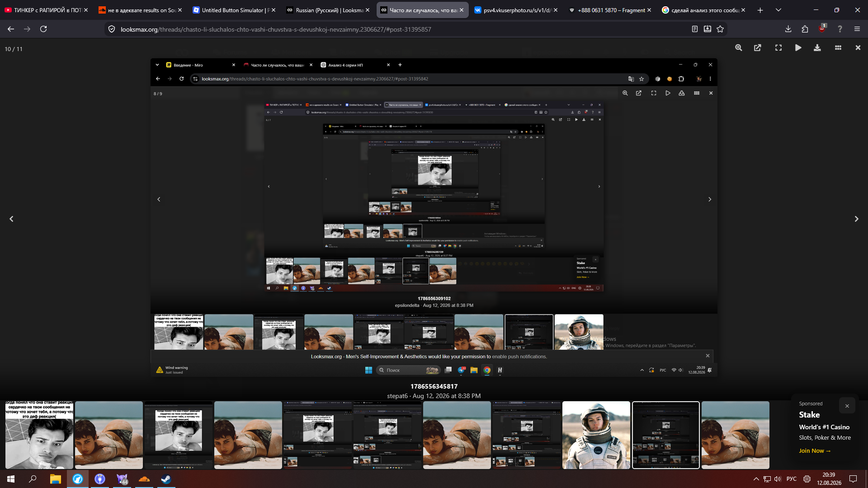Reload the current page
Screen dimensions: 868x488
point(43,29)
